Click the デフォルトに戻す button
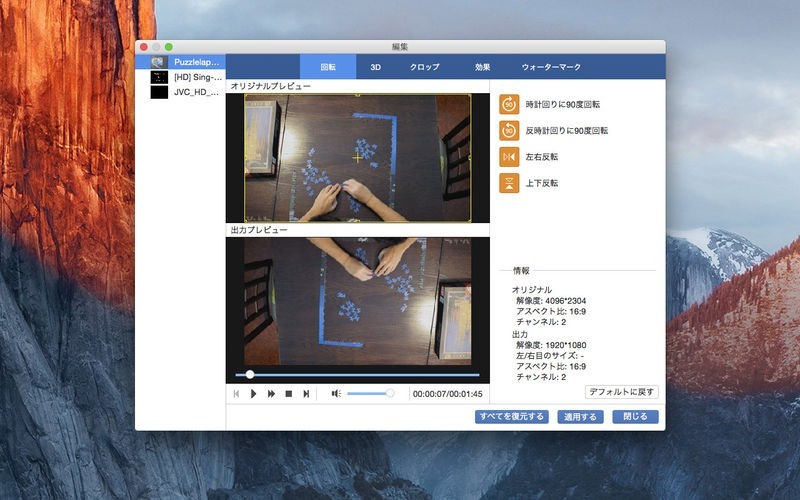Viewport: 800px width, 500px height. pyautogui.click(x=622, y=392)
